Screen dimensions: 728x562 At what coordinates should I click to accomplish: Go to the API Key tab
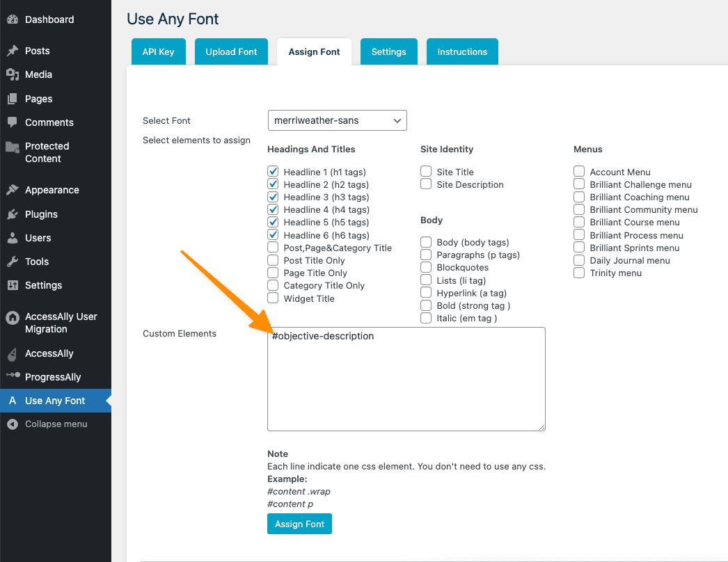click(x=158, y=52)
